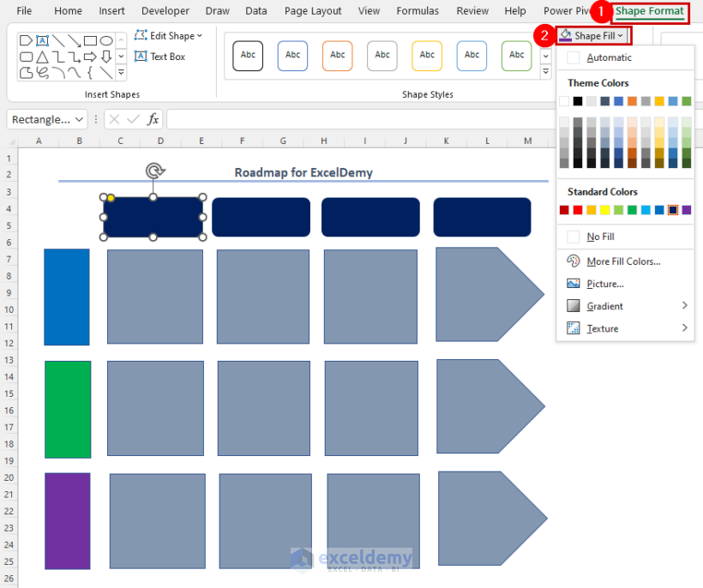Click the fx insert function icon
703x588 pixels.
tap(153, 119)
